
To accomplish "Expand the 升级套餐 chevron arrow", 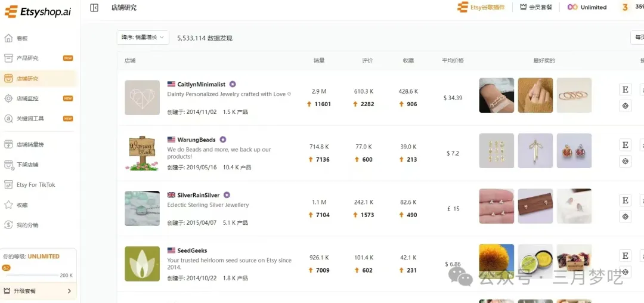I will coord(69,291).
